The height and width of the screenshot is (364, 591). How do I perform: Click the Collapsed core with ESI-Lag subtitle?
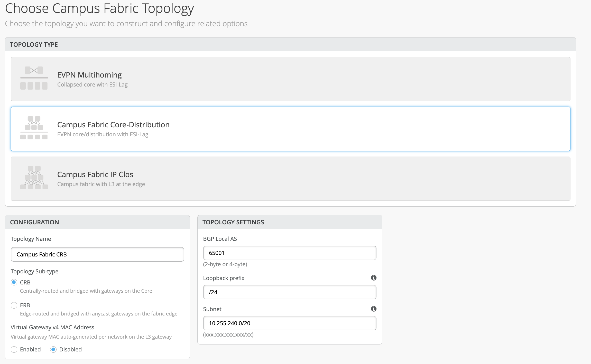(x=92, y=85)
